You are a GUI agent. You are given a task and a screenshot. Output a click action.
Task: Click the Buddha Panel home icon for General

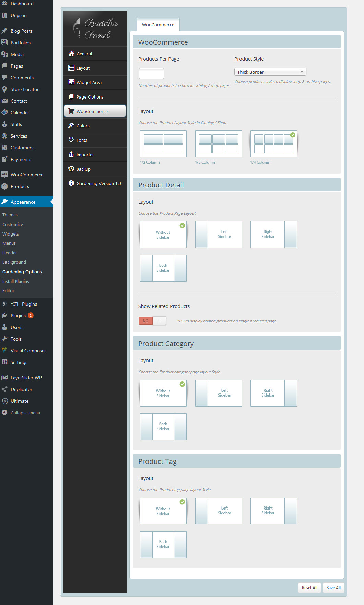click(71, 53)
